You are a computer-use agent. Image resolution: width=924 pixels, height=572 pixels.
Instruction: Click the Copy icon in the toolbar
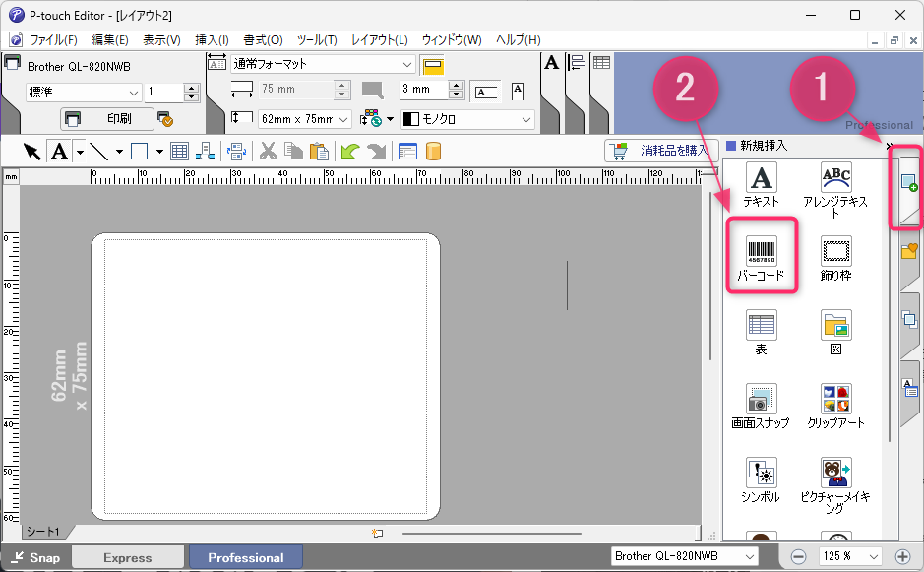pos(293,152)
